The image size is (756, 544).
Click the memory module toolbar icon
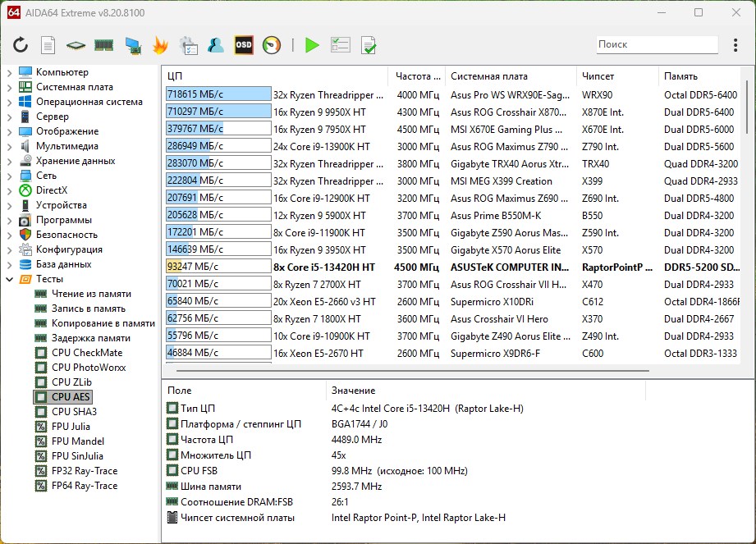(x=103, y=45)
